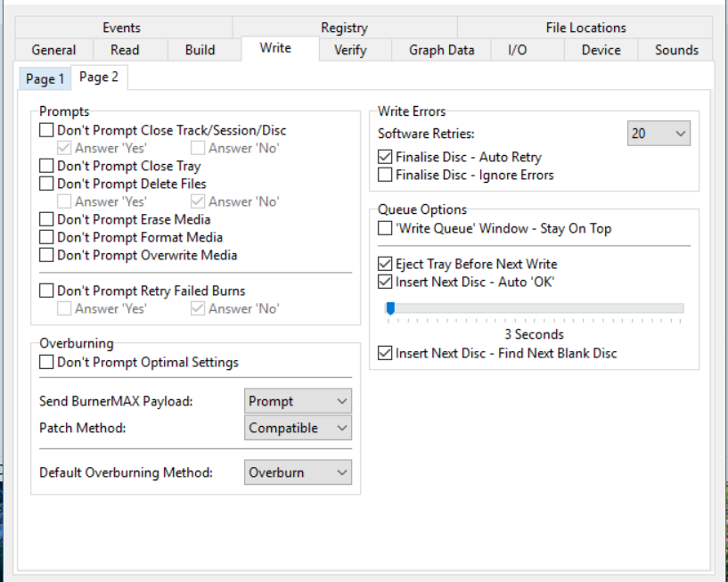728x582 pixels.
Task: Expand Default Overburning Method dropdown
Action: pyautogui.click(x=298, y=472)
